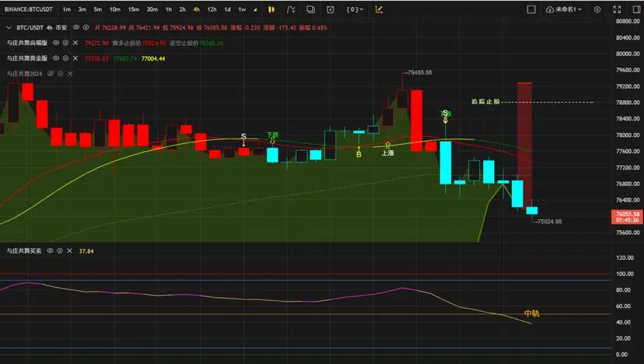Toggle visibility of BTC/USDT main series
Screen dimensions: 644x364
click(x=76, y=27)
